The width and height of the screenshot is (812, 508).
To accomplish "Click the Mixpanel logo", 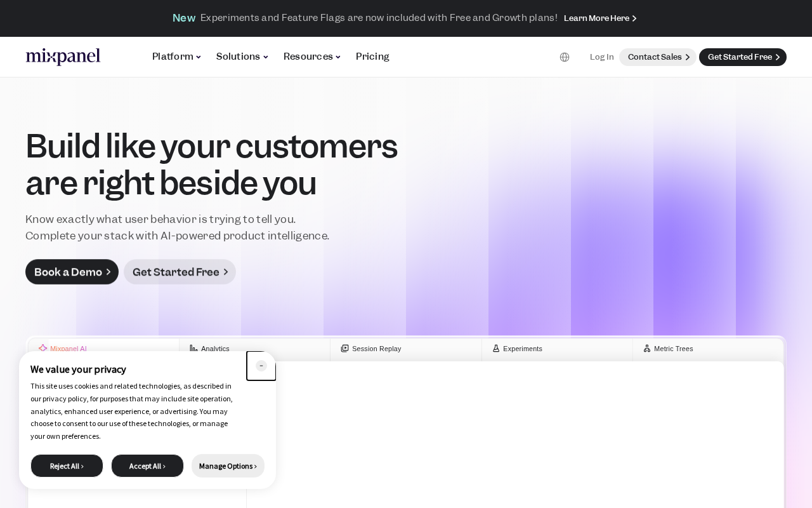I will point(63,57).
